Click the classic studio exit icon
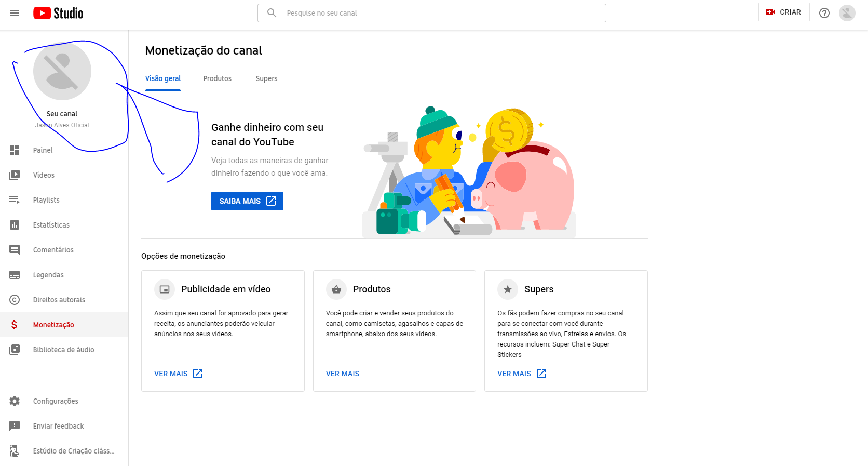The image size is (868, 466). (x=15, y=451)
